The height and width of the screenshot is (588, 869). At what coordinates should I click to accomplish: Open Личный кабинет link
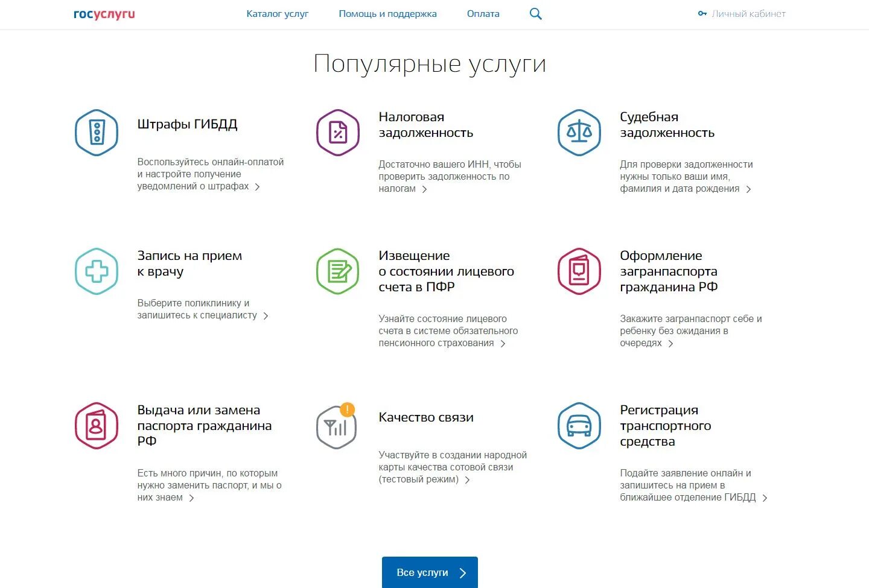[749, 13]
